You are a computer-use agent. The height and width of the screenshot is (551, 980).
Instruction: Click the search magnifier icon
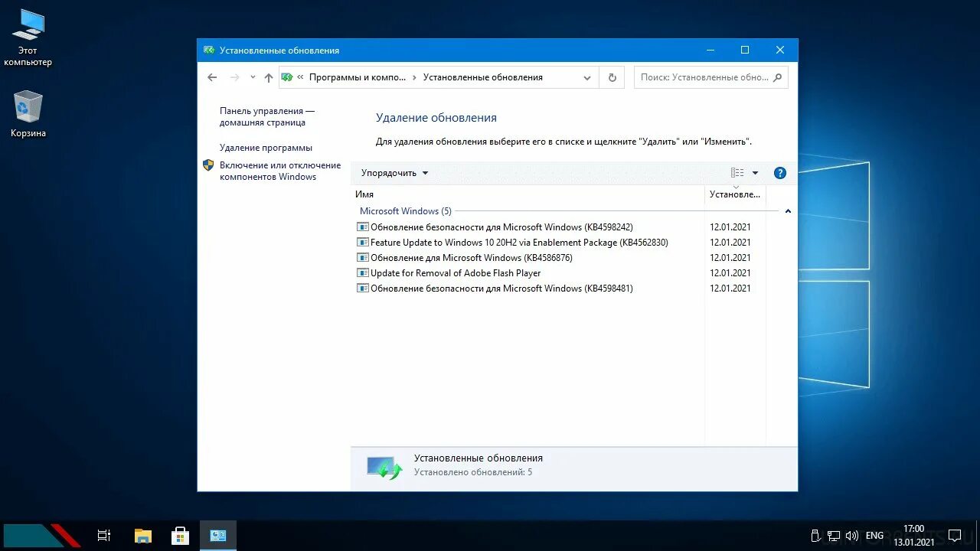778,77
